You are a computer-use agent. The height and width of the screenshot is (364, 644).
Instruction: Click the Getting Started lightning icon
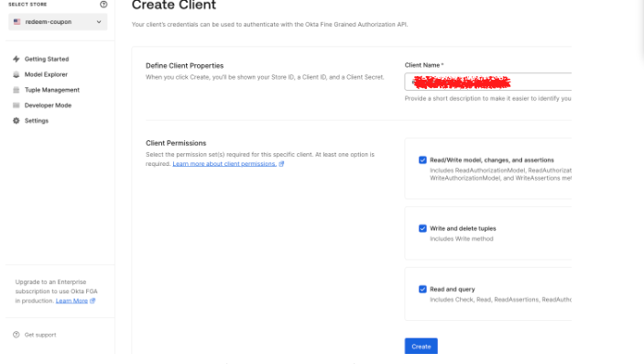click(16, 59)
